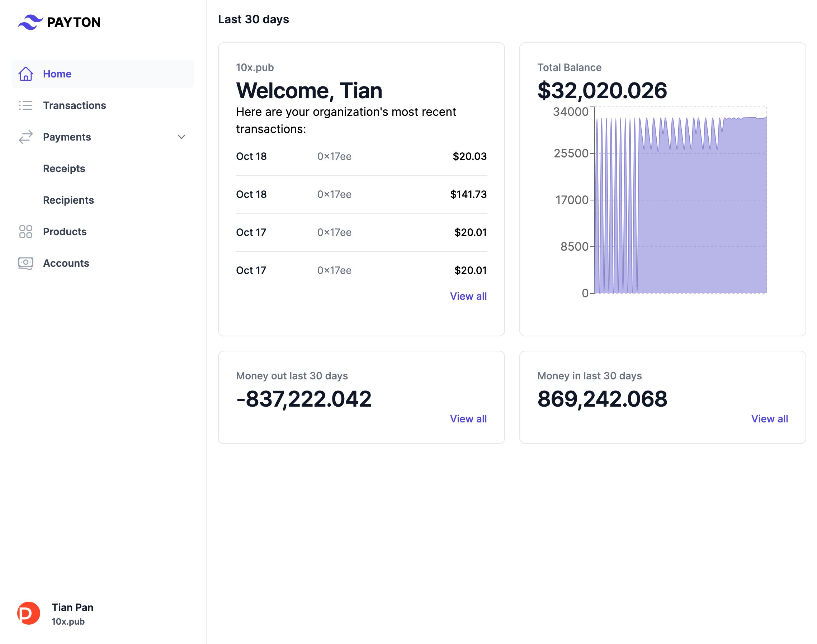Viewport: 817px width, 644px height.
Task: Go to Transactions in sidebar
Action: tap(103, 105)
